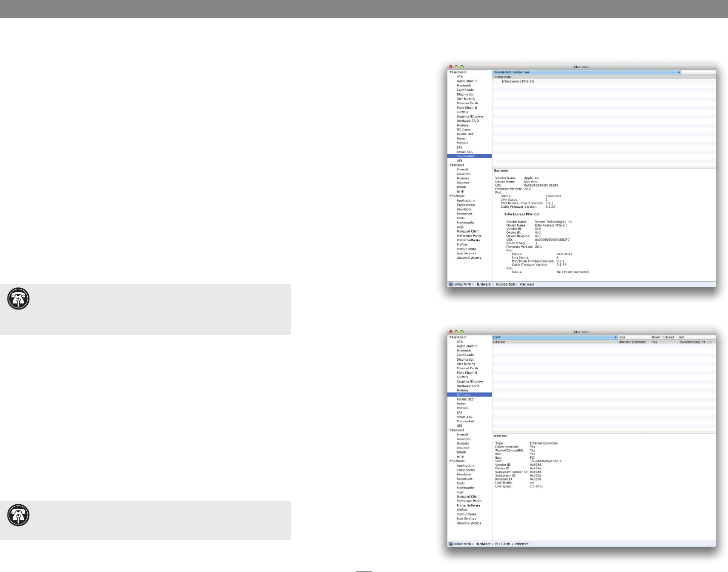Open Graphics/Displays in Thunderbolt window sidebar
This screenshot has width=728, height=572.
point(470,116)
